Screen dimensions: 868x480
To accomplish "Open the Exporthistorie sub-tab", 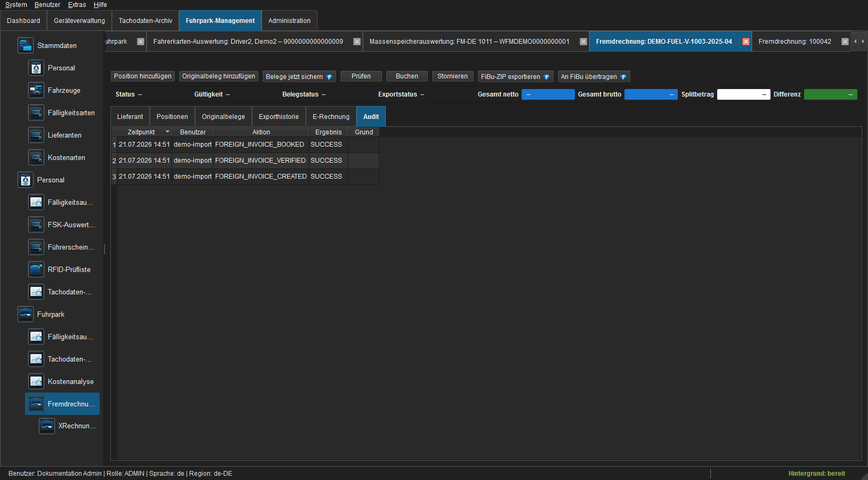I will [x=279, y=117].
